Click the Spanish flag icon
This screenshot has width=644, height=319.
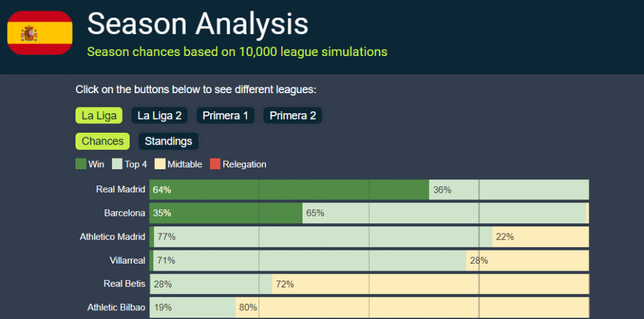(40, 33)
